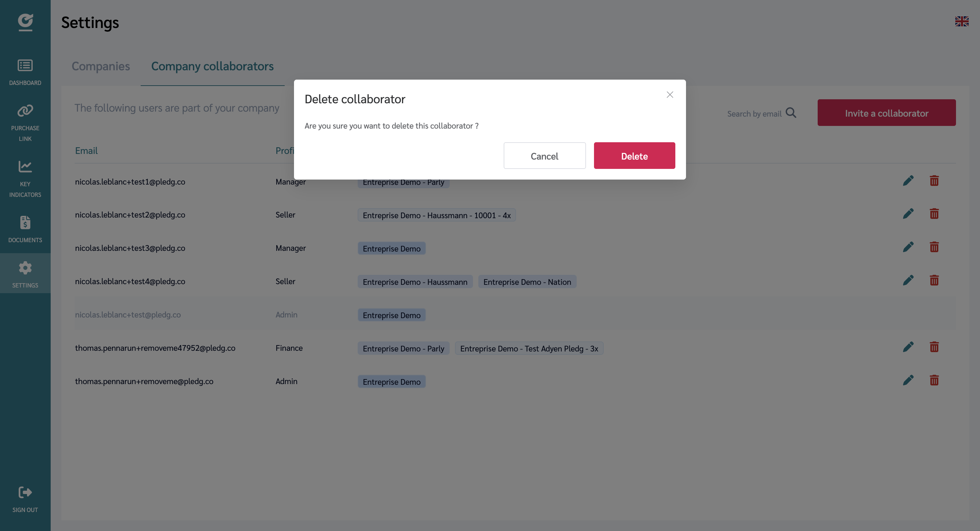Open the search by email magnifier
The image size is (980, 531).
[792, 113]
